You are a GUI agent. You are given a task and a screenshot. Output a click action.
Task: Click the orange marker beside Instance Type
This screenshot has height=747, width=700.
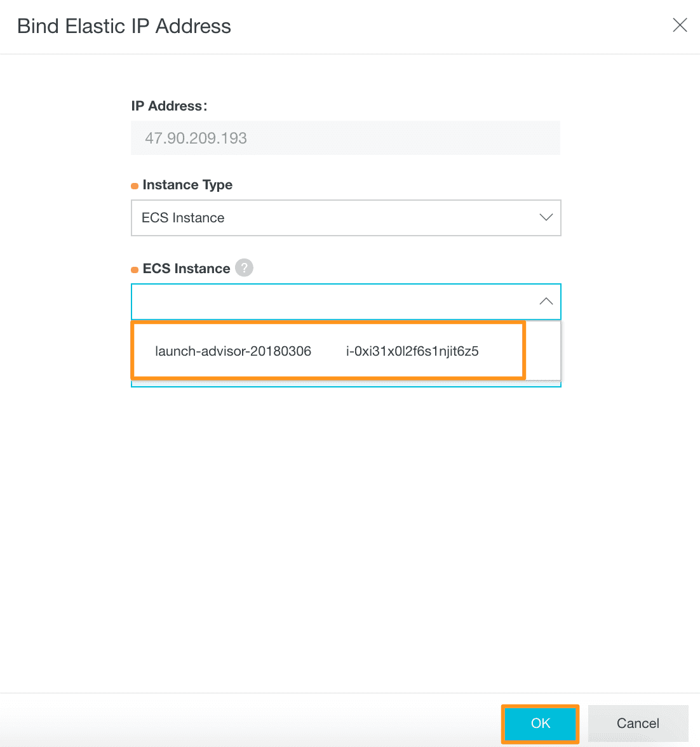(x=135, y=186)
